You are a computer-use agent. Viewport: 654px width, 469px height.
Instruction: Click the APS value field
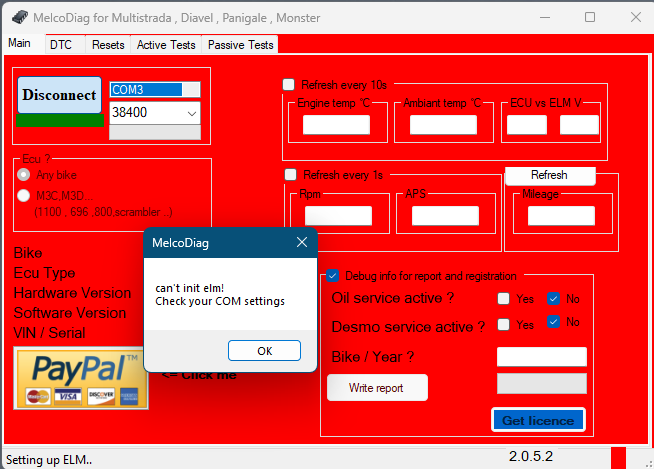tap(445, 216)
